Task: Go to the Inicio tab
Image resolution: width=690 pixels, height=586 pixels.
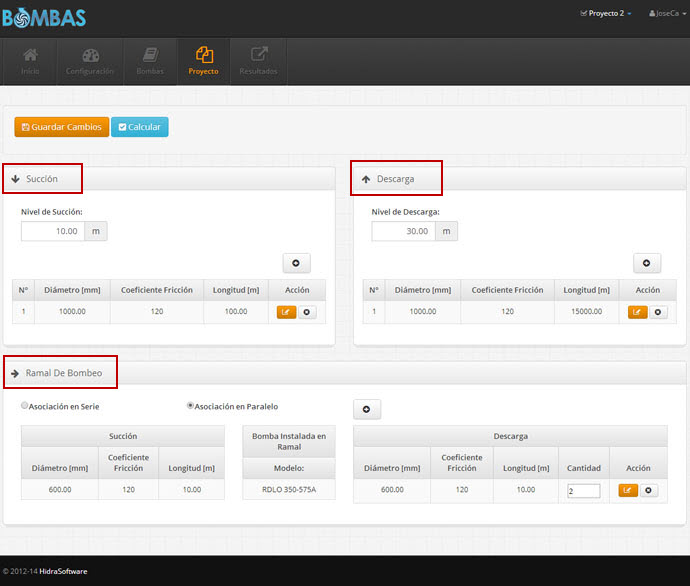Action: [x=31, y=61]
